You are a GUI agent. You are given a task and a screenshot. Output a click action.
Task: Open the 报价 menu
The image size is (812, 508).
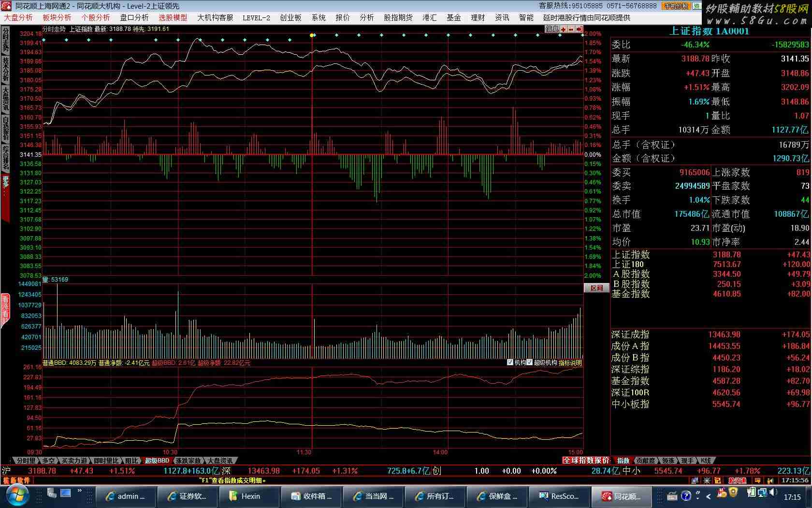tap(343, 17)
